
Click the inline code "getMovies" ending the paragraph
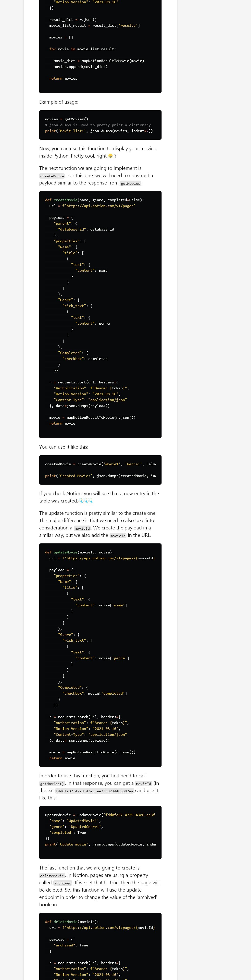130,183
